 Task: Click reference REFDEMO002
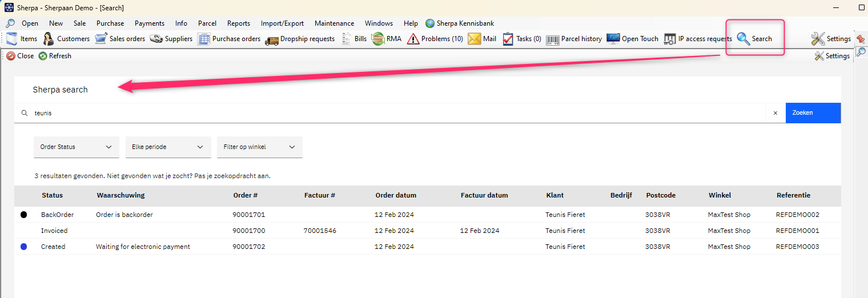[798, 215]
